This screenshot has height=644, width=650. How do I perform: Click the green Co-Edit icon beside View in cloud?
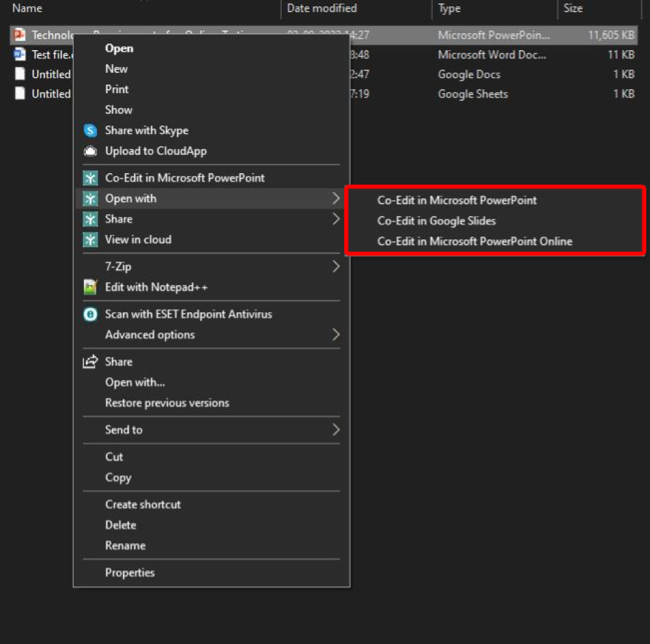(89, 239)
